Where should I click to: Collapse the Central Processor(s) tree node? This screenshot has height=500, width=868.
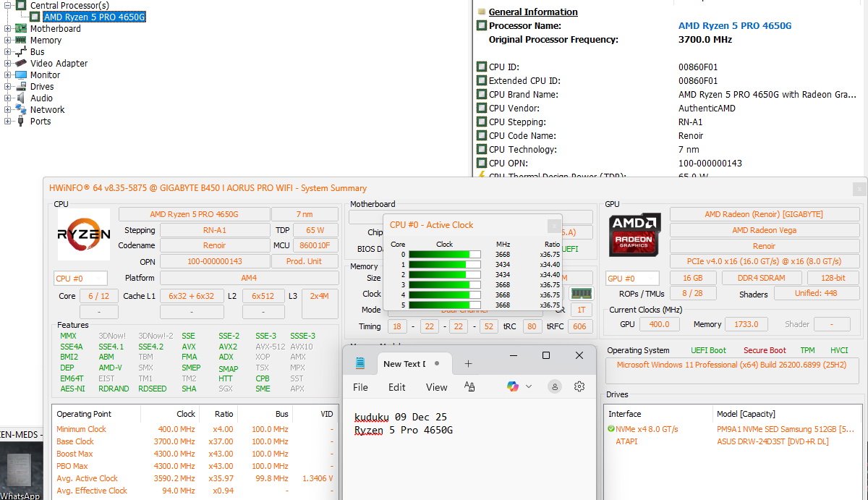[8, 5]
